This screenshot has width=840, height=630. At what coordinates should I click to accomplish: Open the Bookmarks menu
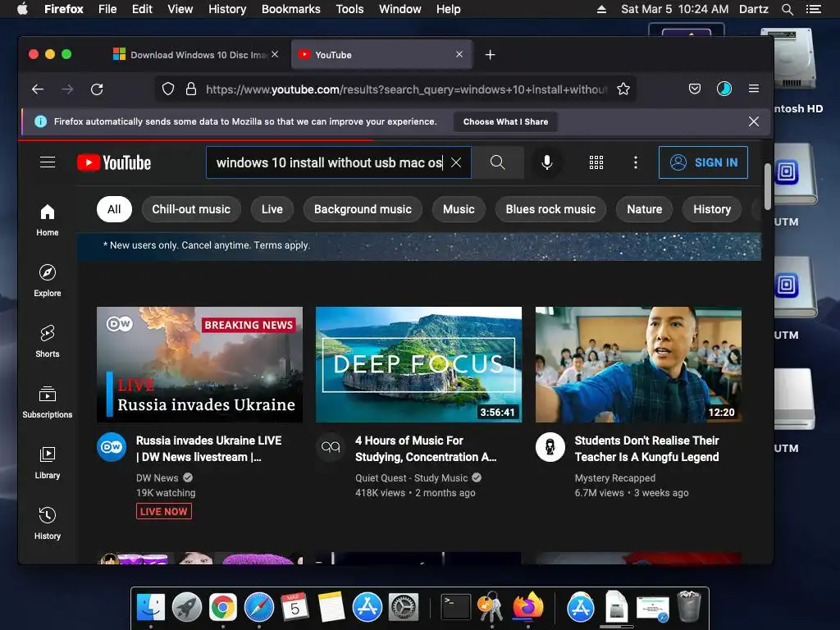(x=291, y=9)
